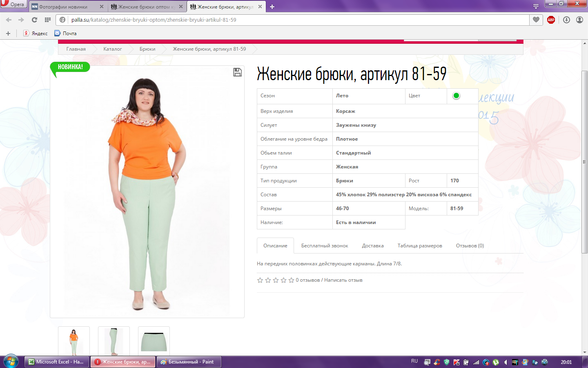588x368 pixels.
Task: Open the Opera main menu button
Action: tap(13, 4)
